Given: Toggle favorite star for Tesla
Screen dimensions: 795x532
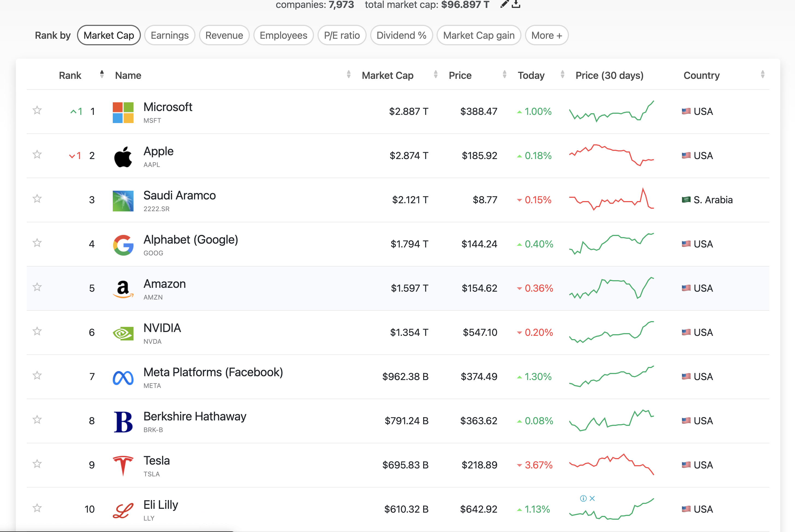Looking at the screenshot, I should tap(37, 464).
